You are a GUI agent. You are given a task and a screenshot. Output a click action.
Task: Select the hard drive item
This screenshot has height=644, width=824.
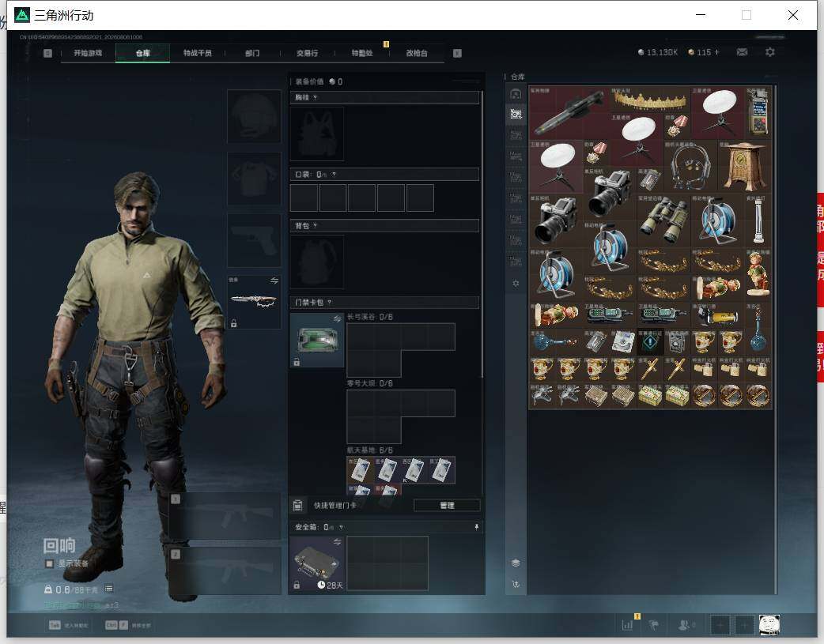tap(622, 341)
